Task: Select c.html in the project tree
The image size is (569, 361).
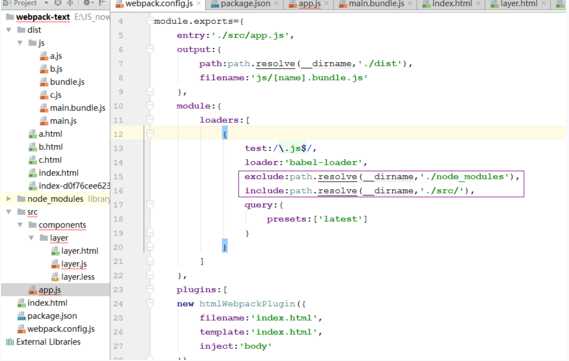Action: pos(50,160)
